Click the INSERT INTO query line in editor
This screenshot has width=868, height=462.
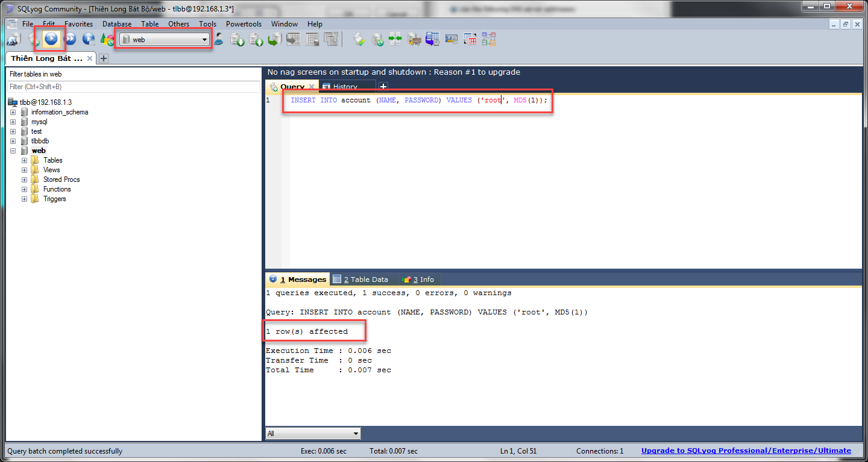coord(419,100)
